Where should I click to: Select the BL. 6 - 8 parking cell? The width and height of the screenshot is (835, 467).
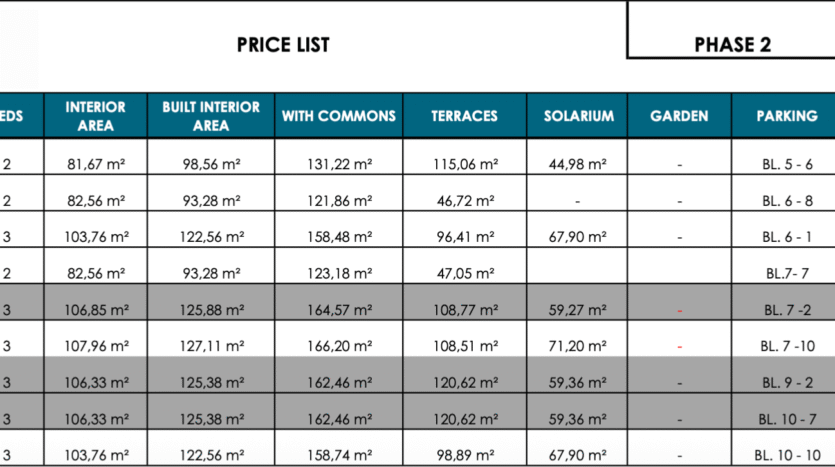pos(784,193)
